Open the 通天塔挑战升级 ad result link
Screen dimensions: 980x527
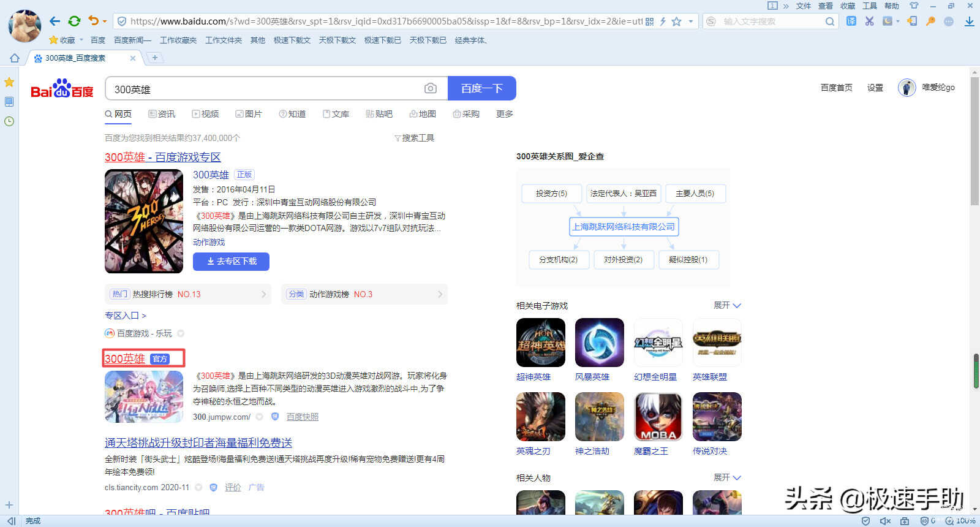click(198, 442)
